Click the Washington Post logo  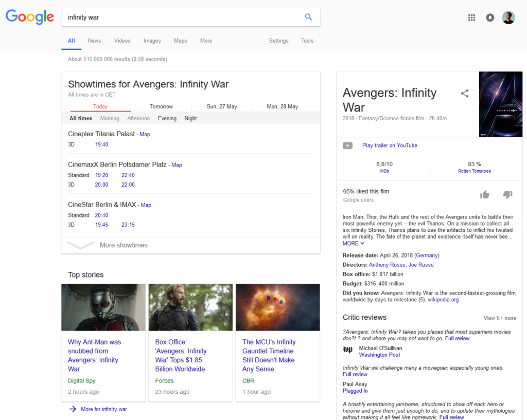[x=348, y=351]
